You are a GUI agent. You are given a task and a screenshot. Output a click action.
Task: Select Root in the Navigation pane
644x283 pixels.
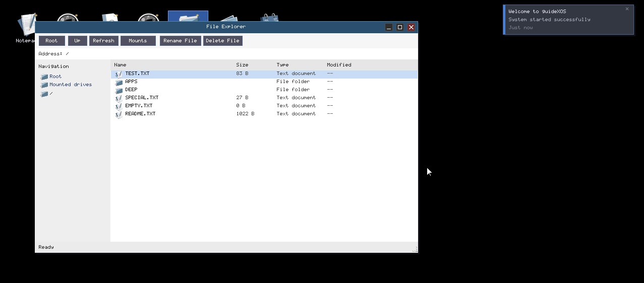55,77
